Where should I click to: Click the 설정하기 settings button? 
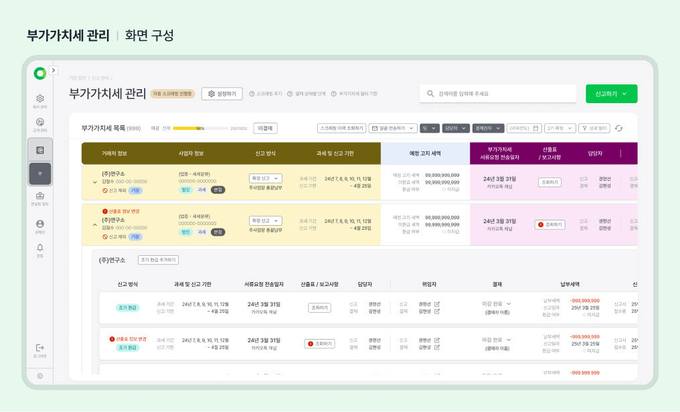coord(222,94)
